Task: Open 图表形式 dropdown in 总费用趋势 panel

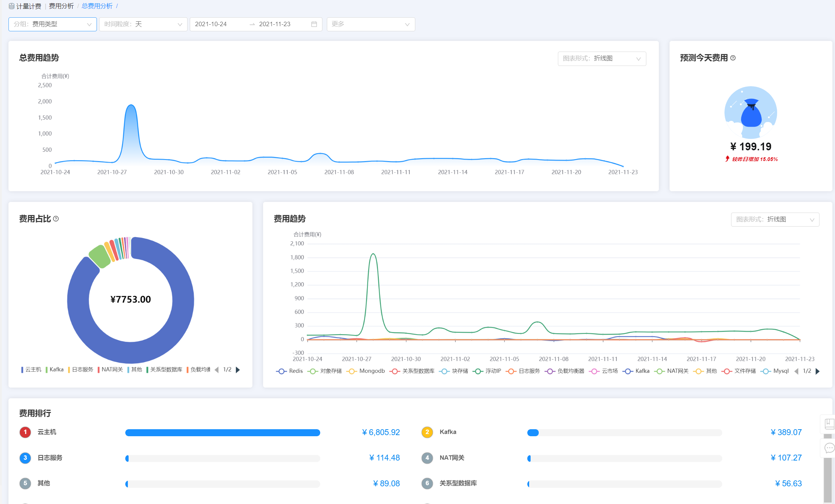Action: pyautogui.click(x=602, y=59)
